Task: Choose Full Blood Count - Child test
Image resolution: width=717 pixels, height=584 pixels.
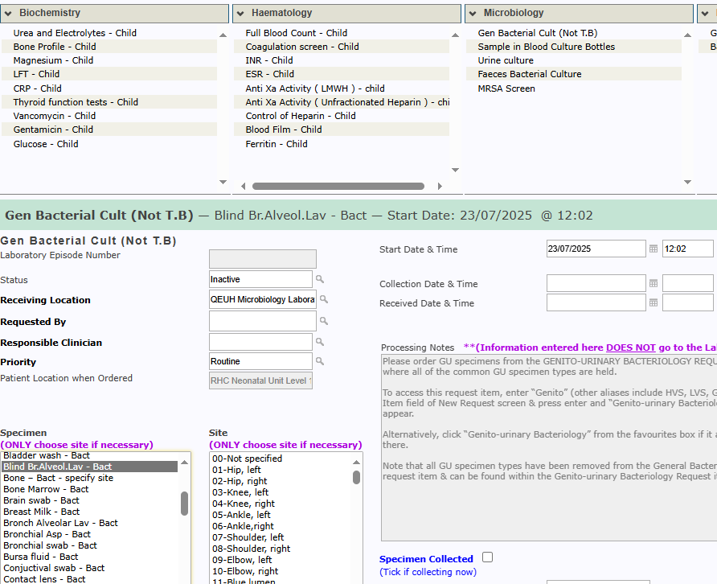Action: (296, 33)
